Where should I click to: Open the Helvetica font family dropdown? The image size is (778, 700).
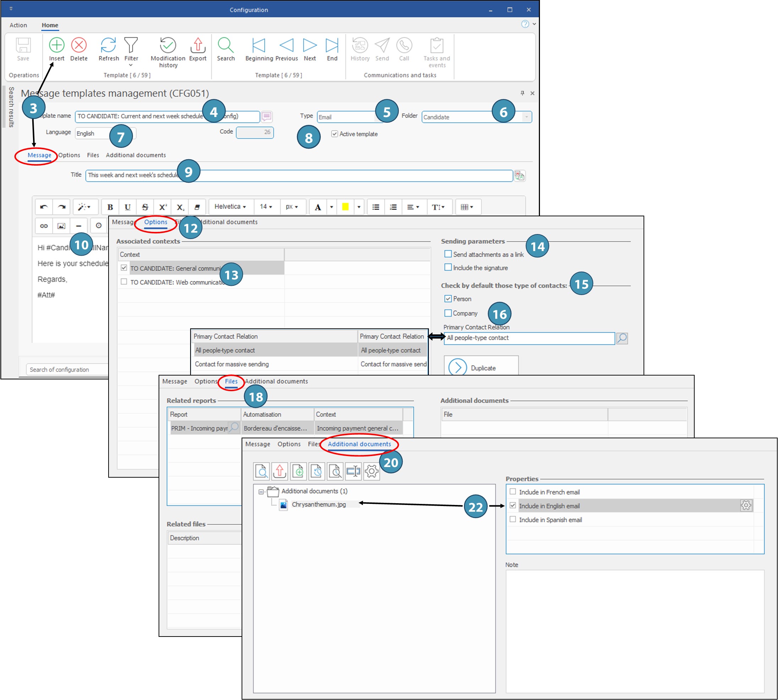[x=230, y=207]
